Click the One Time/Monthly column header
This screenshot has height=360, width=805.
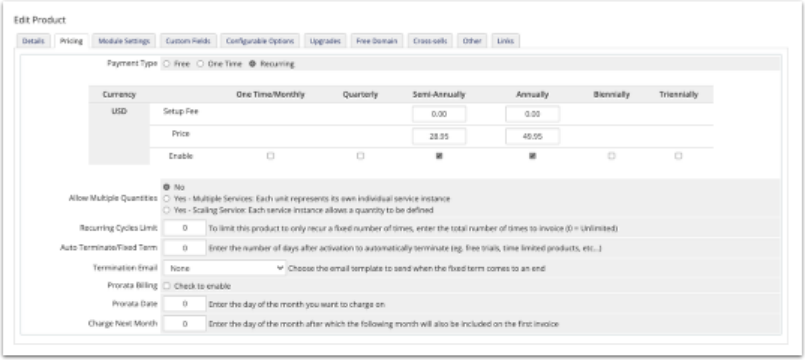pyautogui.click(x=271, y=94)
